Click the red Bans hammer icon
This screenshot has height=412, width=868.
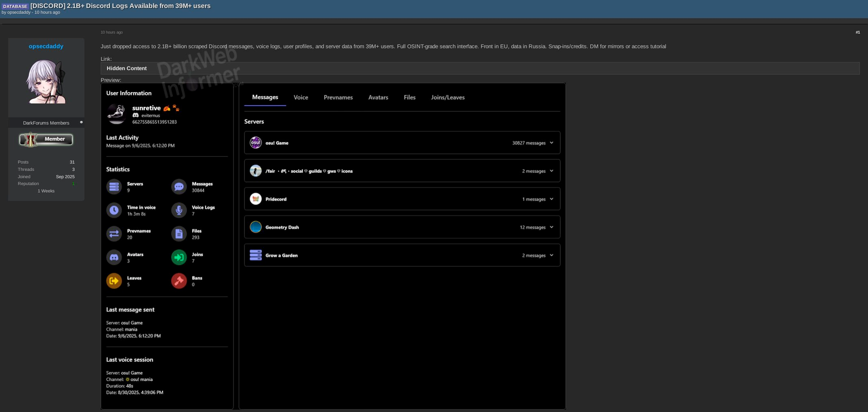tap(179, 281)
